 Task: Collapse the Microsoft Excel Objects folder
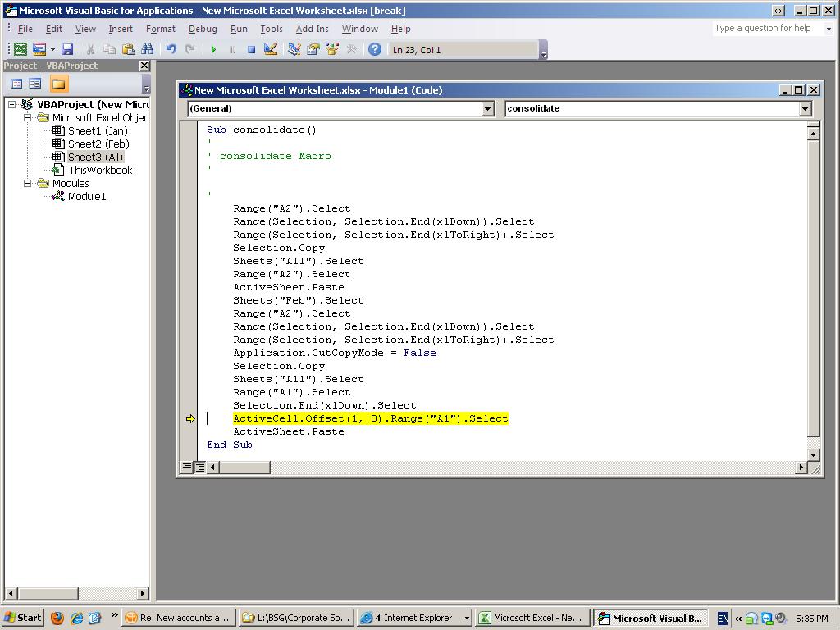[x=28, y=117]
